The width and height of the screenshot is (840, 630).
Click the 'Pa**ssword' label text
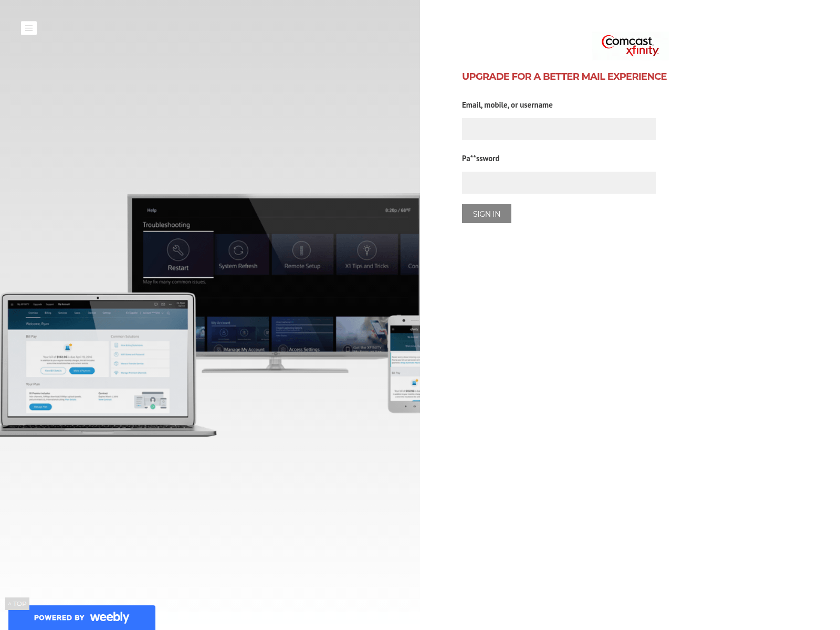pyautogui.click(x=481, y=158)
